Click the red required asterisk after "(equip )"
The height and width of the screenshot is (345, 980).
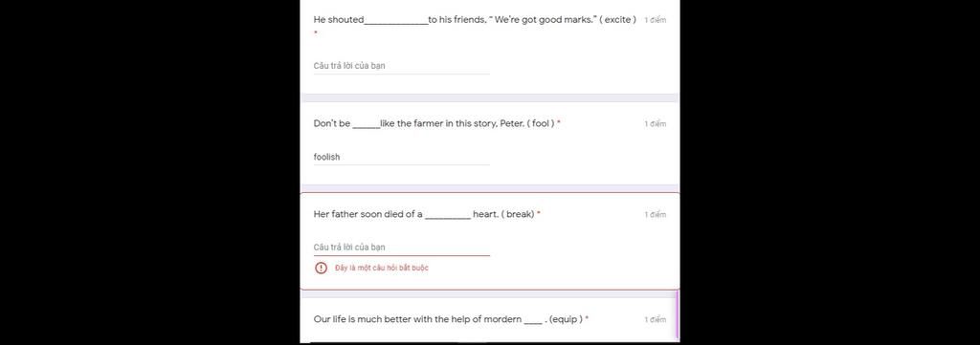587,318
